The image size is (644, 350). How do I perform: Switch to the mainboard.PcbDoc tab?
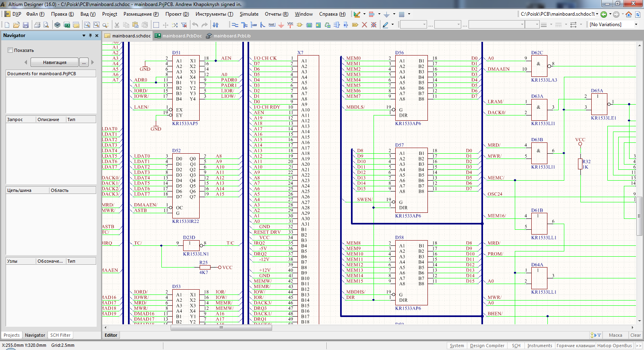pyautogui.click(x=182, y=36)
